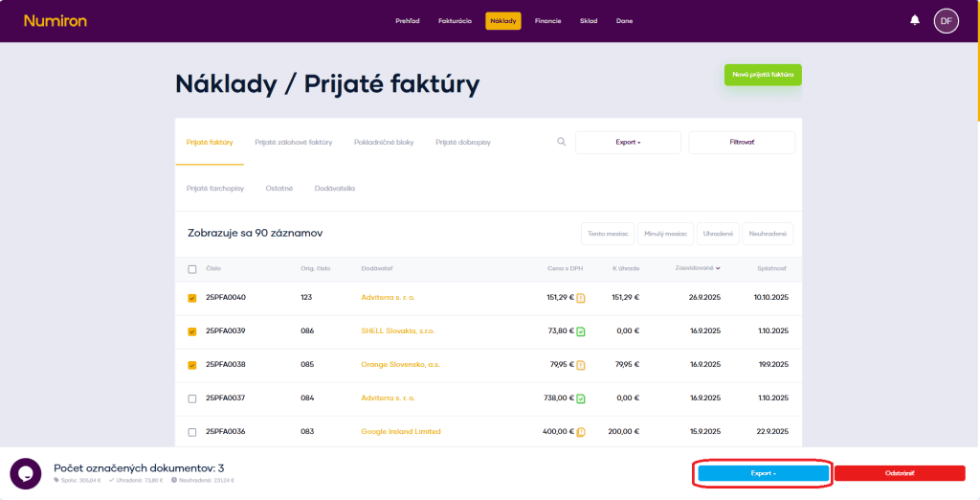Screen dimensions: 980x500
Task: Click due date 10.10.2025
Action: click(771, 298)
